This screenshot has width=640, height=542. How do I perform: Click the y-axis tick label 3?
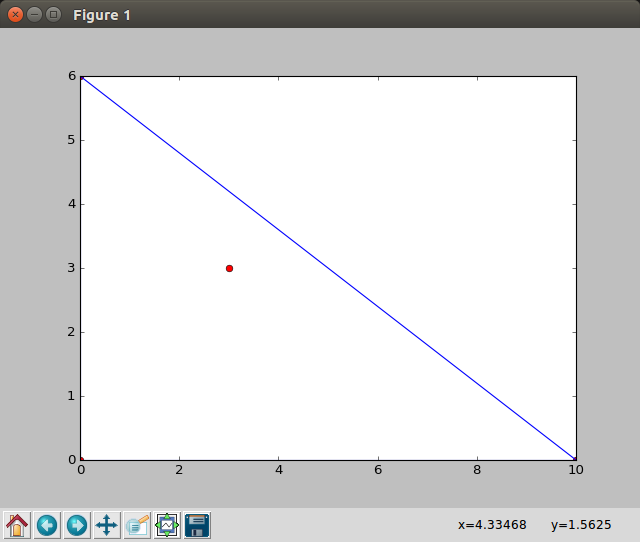point(72,268)
